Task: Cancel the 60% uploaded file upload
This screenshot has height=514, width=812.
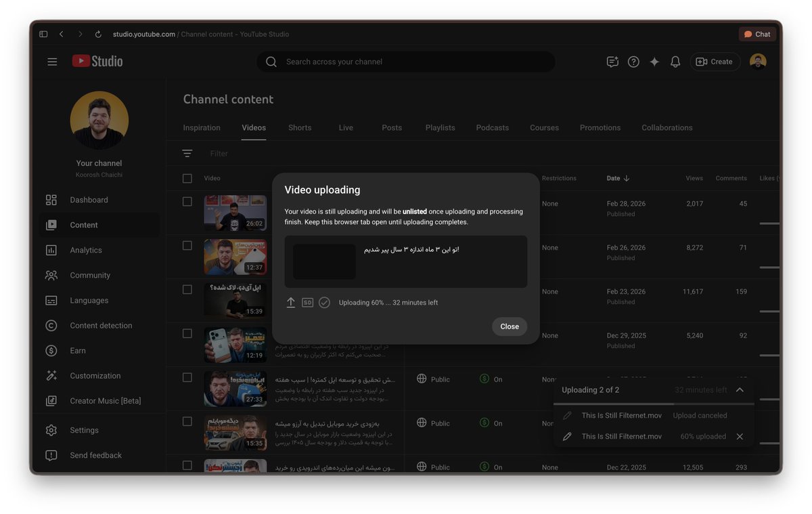Action: [x=740, y=437]
